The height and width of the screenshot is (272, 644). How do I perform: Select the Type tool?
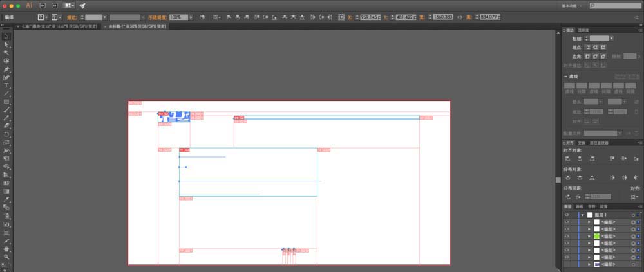click(6, 86)
